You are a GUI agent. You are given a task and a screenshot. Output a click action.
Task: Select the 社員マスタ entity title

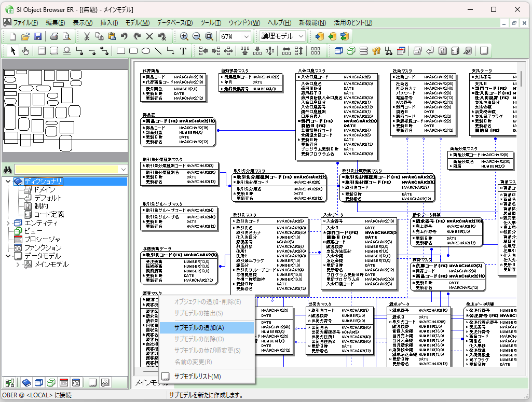402,71
